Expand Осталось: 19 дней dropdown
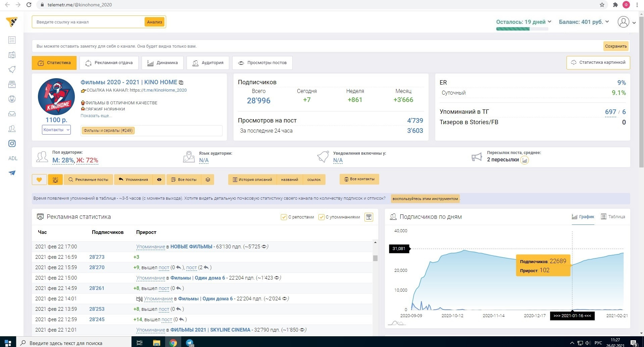This screenshot has height=347, width=644. 524,22
